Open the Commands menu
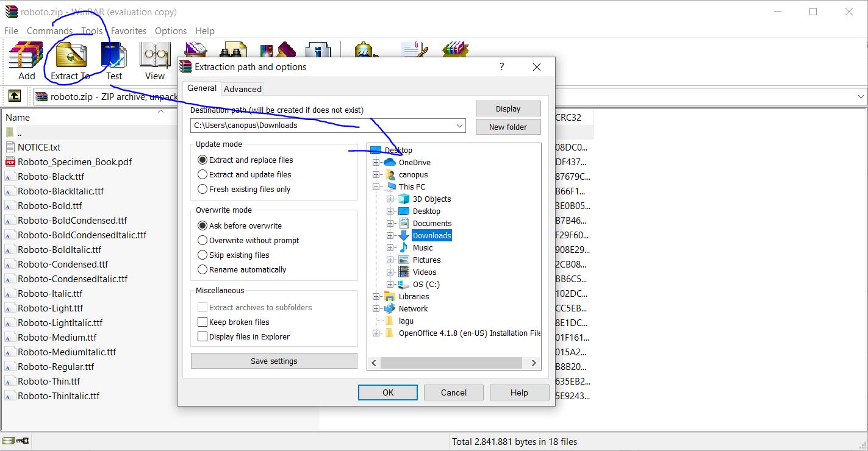Viewport: 868px width, 451px height. (x=49, y=30)
